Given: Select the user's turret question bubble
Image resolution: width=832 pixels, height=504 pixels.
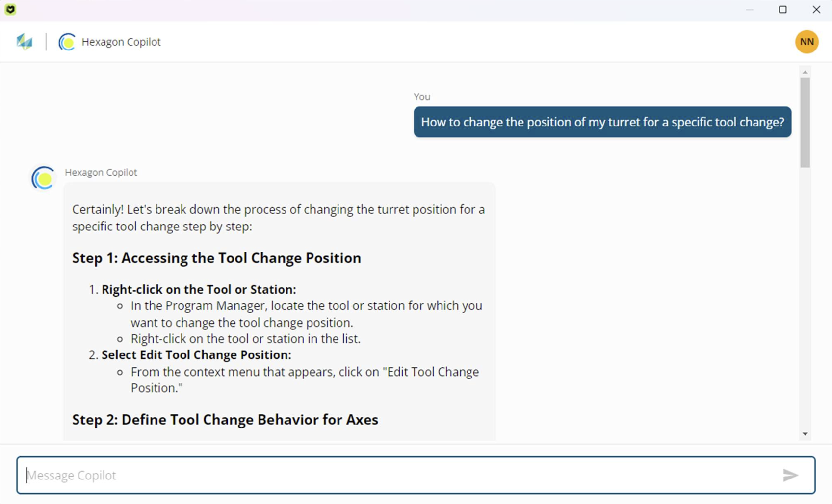Looking at the screenshot, I should (x=602, y=122).
